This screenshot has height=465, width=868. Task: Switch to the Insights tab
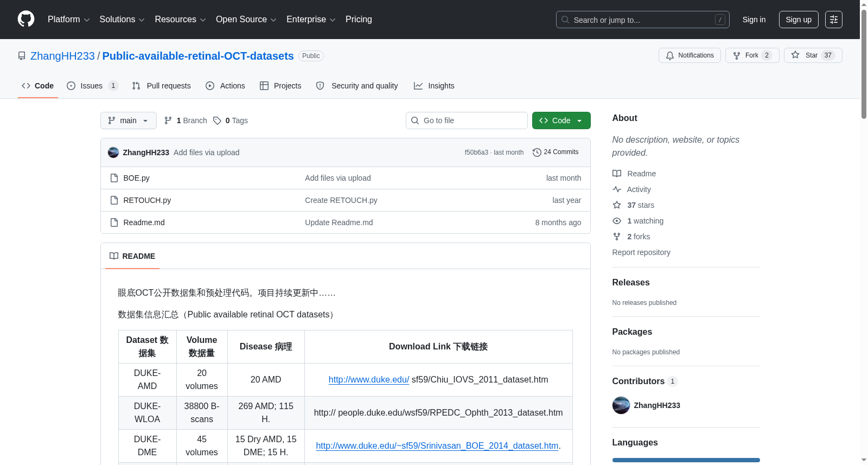434,86
